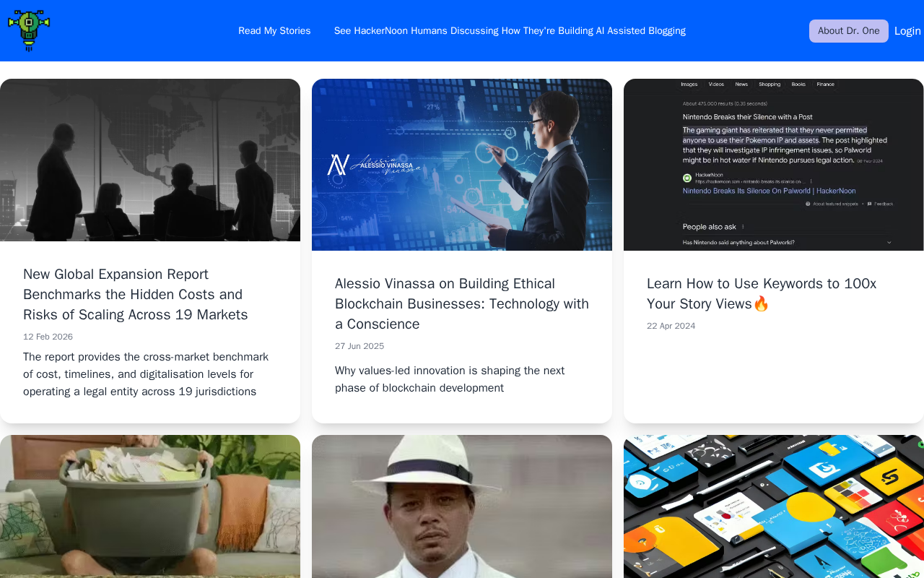The width and height of the screenshot is (924, 578).
Task: Open Learn How to Use Keywords article
Action: tap(762, 294)
